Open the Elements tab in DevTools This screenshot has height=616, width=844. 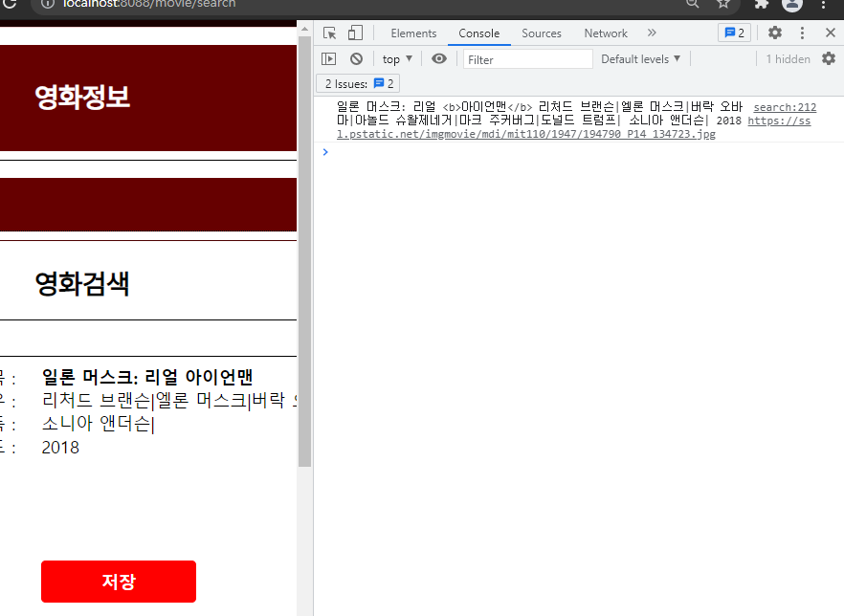coord(413,33)
